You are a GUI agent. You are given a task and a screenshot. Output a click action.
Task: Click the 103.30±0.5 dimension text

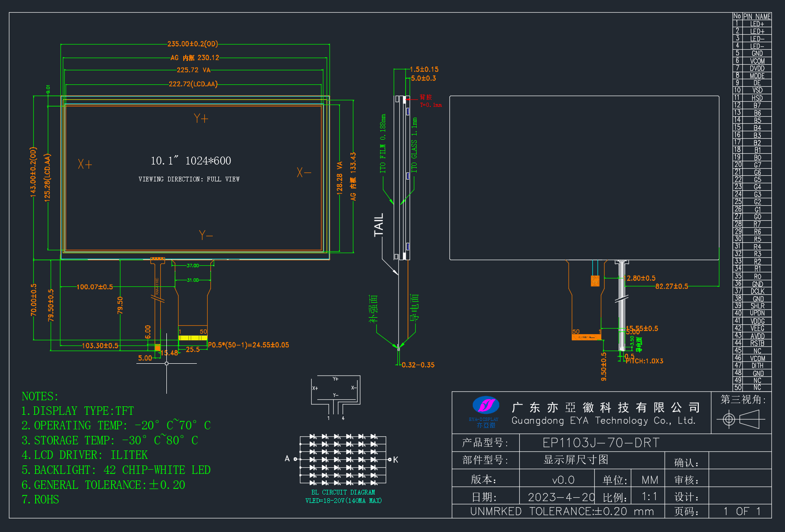coord(100,345)
